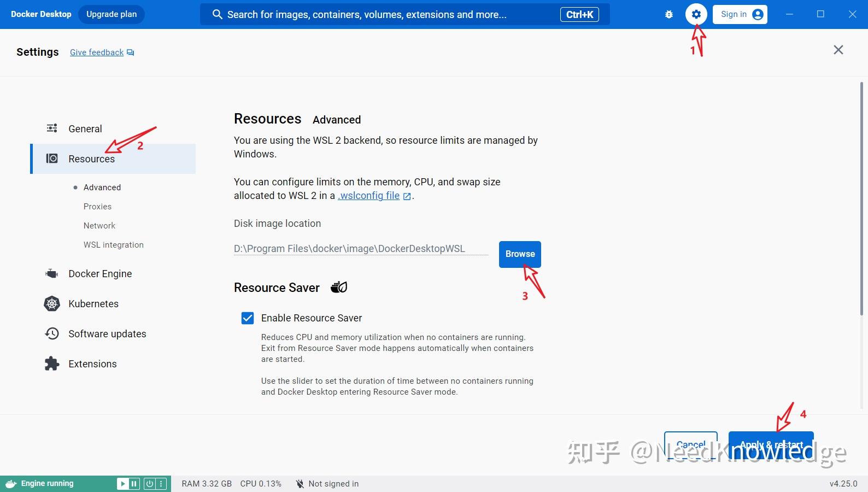The image size is (868, 492).
Task: Click the Engine running status text
Action: click(47, 484)
